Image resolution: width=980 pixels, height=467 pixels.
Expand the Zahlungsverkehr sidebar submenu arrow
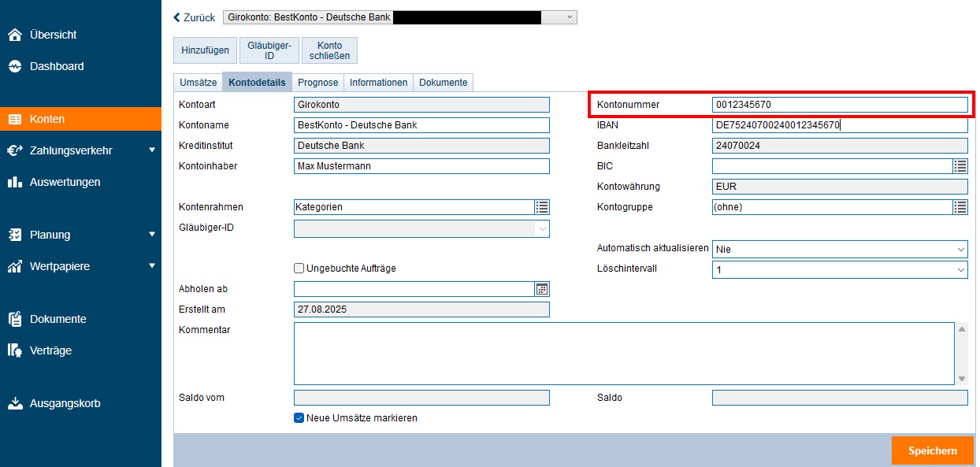[152, 150]
